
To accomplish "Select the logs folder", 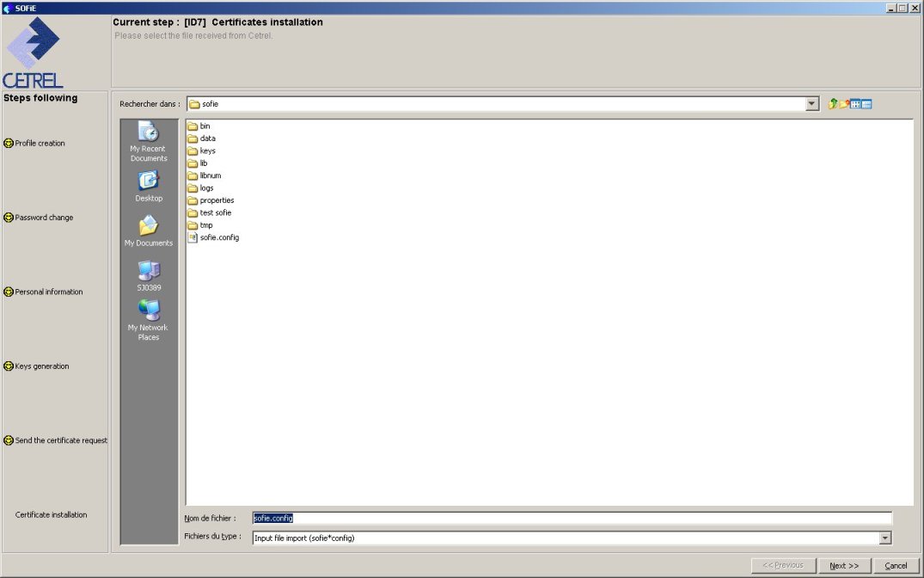I will click(206, 188).
